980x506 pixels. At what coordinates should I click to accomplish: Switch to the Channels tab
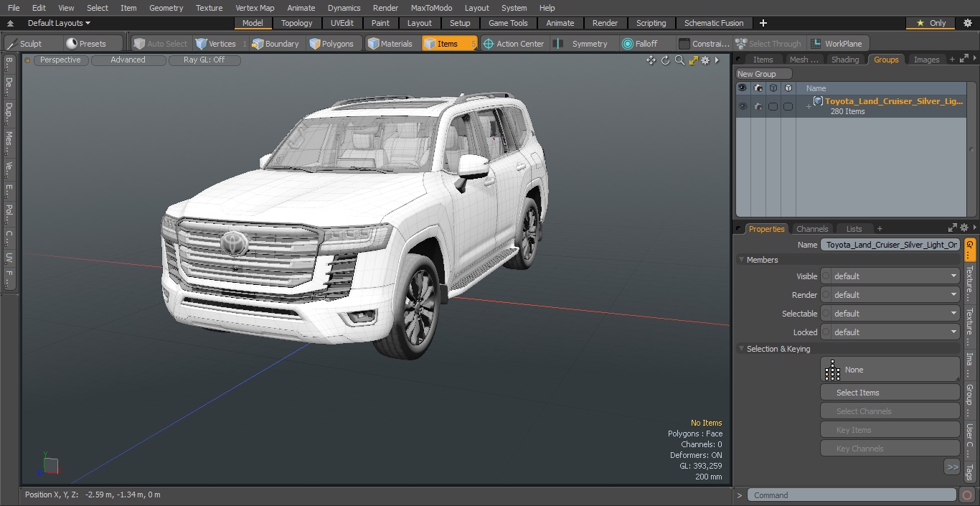[812, 229]
